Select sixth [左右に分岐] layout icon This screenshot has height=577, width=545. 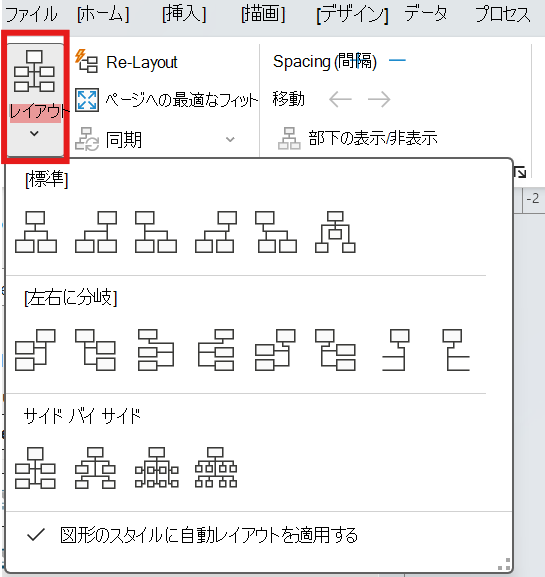point(335,350)
